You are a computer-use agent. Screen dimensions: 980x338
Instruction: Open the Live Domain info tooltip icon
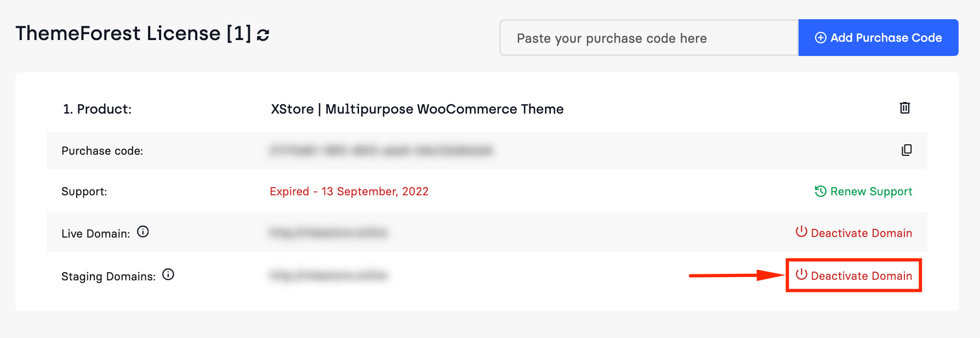pyautogui.click(x=143, y=232)
